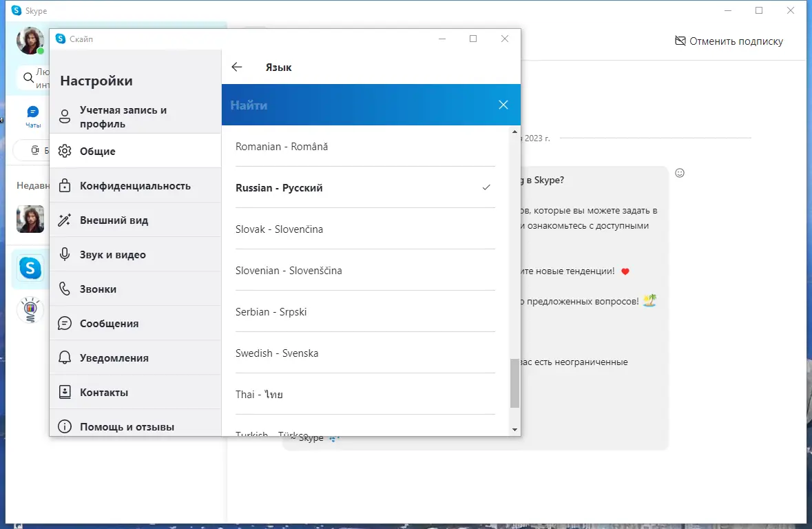The image size is (812, 529).
Task: Open the recent chat with the portrait avatar
Action: 30,219
